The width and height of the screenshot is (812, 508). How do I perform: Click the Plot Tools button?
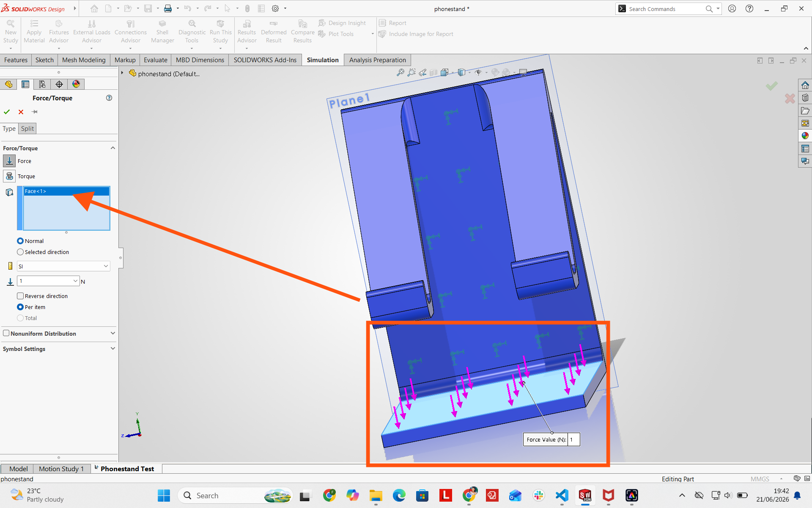click(x=336, y=34)
